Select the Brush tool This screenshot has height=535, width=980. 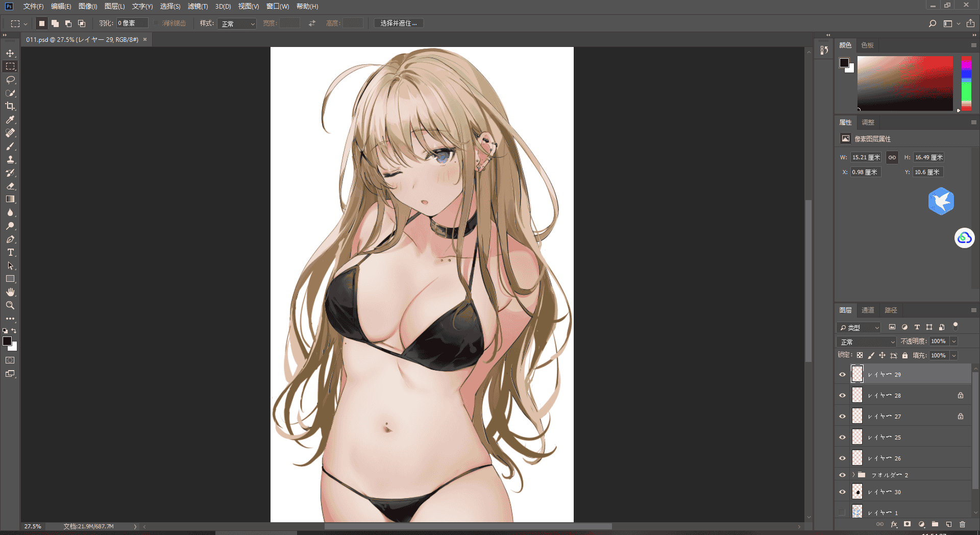click(x=10, y=146)
